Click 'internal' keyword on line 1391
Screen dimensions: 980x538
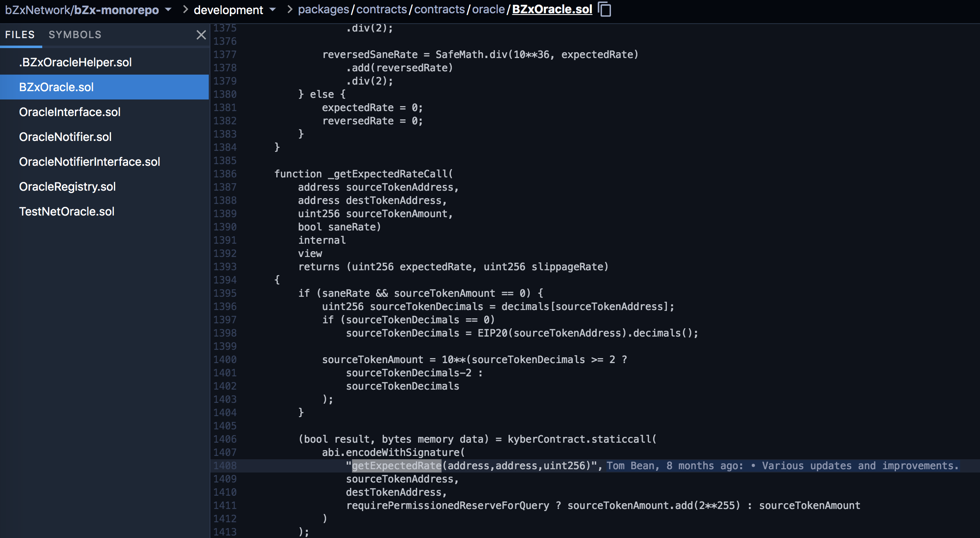pos(322,240)
